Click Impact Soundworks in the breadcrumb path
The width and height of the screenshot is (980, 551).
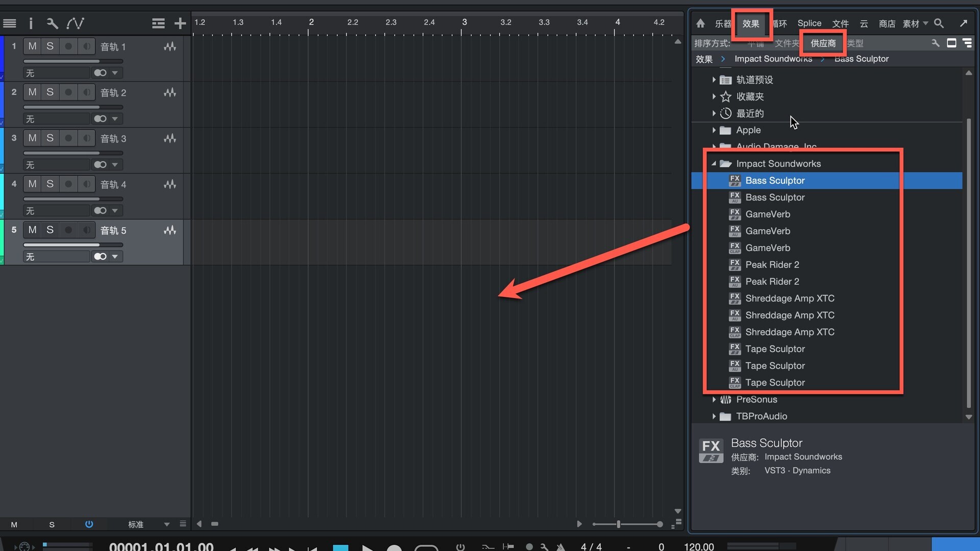click(773, 59)
